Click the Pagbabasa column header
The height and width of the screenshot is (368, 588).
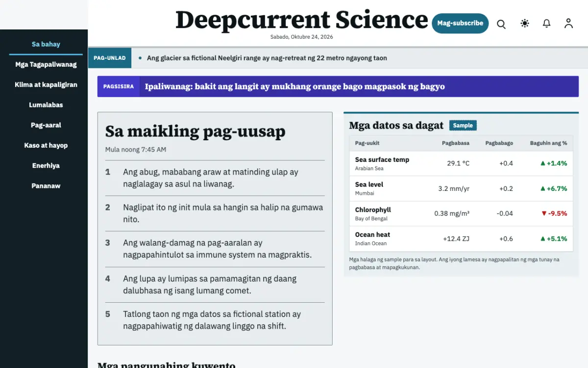pos(456,143)
